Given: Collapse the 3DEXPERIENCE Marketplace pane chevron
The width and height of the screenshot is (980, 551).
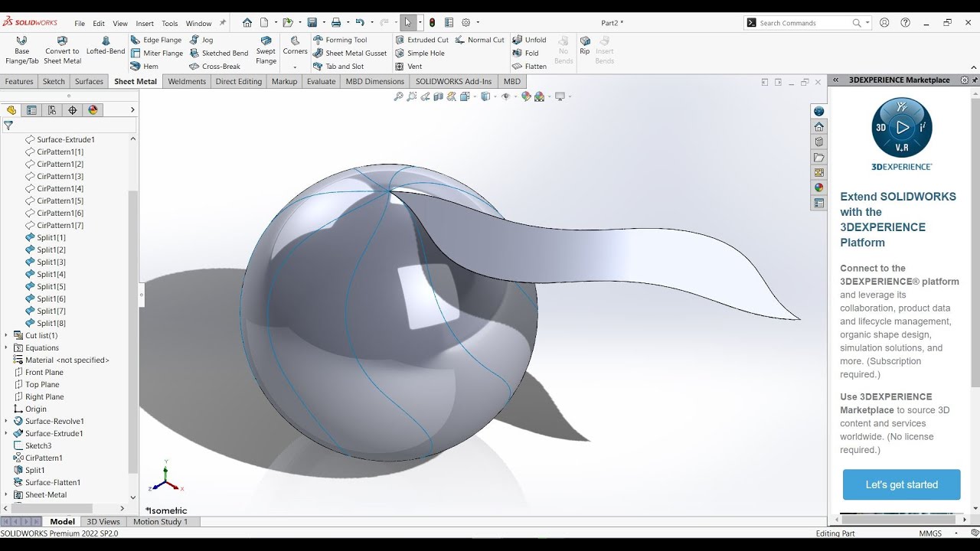Looking at the screenshot, I should point(836,80).
